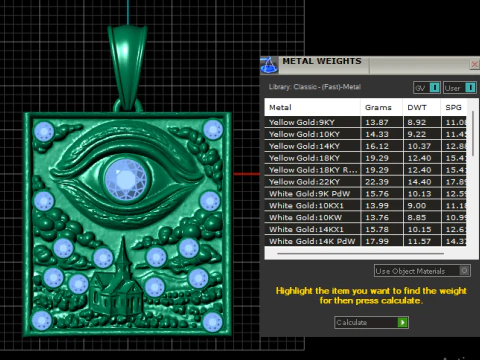Click the top-left corner gemstone

[x=44, y=132]
